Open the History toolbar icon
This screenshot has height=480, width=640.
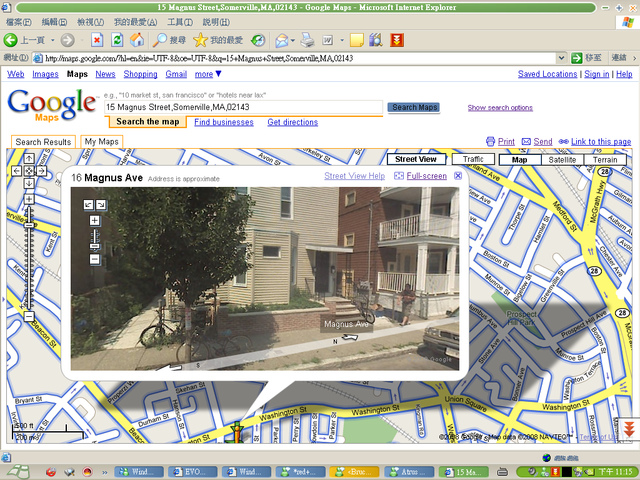(x=258, y=40)
